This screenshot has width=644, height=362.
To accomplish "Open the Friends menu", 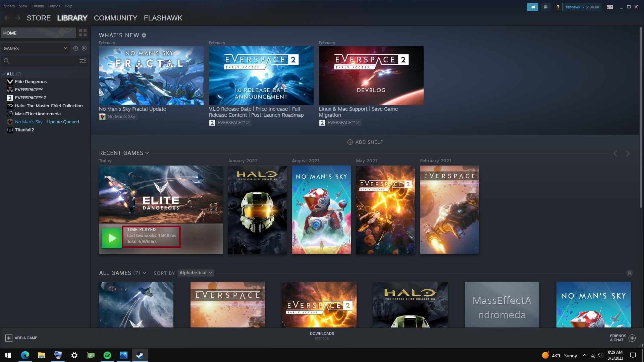I will pos(38,6).
